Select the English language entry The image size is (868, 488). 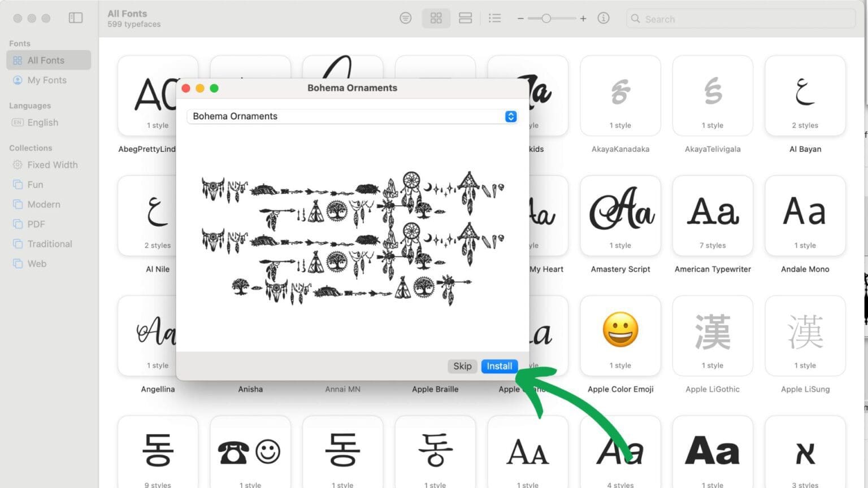42,123
